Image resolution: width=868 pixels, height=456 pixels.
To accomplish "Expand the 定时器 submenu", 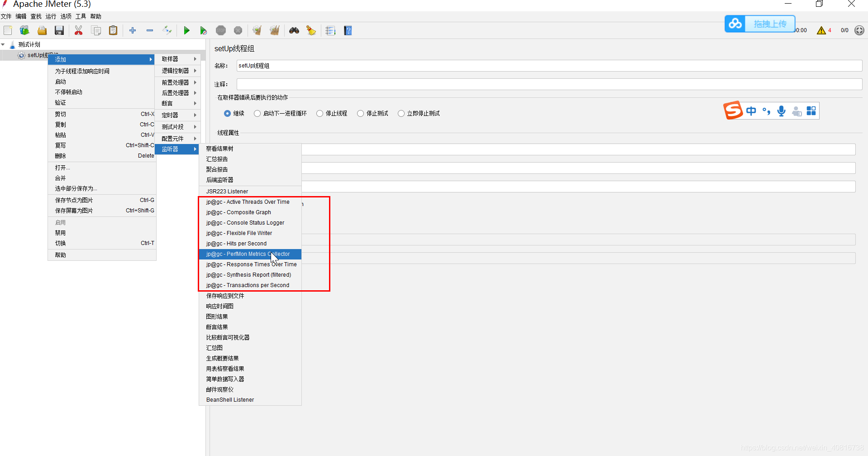I will tap(177, 115).
